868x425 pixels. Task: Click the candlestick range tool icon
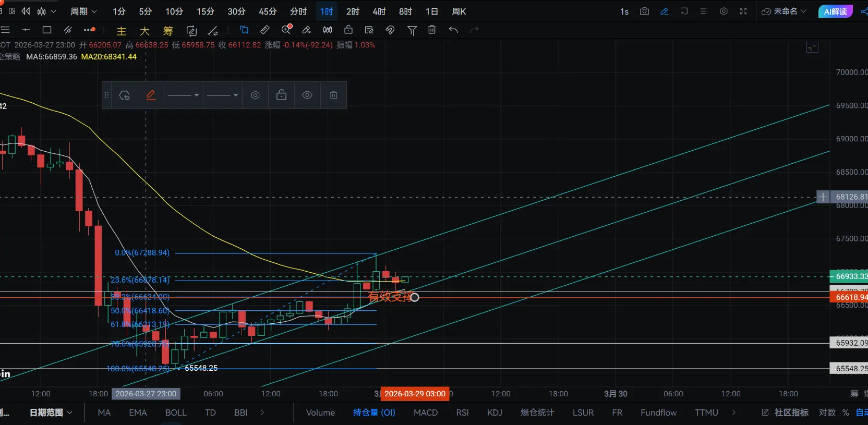[x=328, y=30]
